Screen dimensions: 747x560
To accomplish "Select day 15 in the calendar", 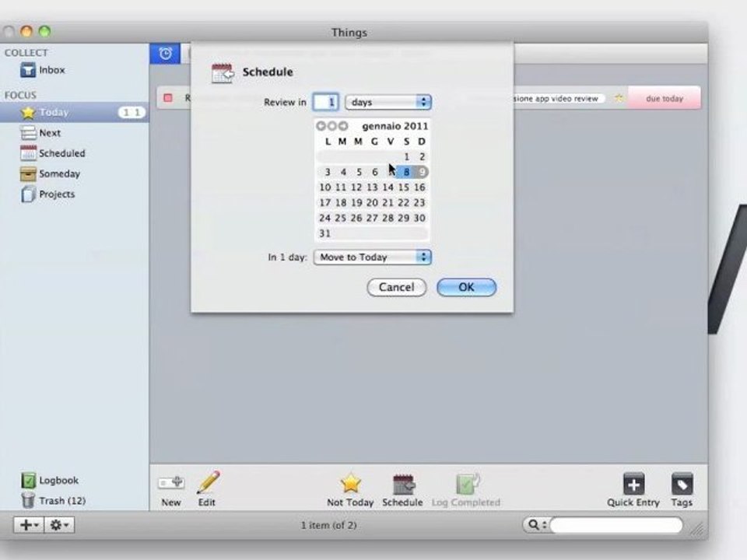I will [x=404, y=187].
